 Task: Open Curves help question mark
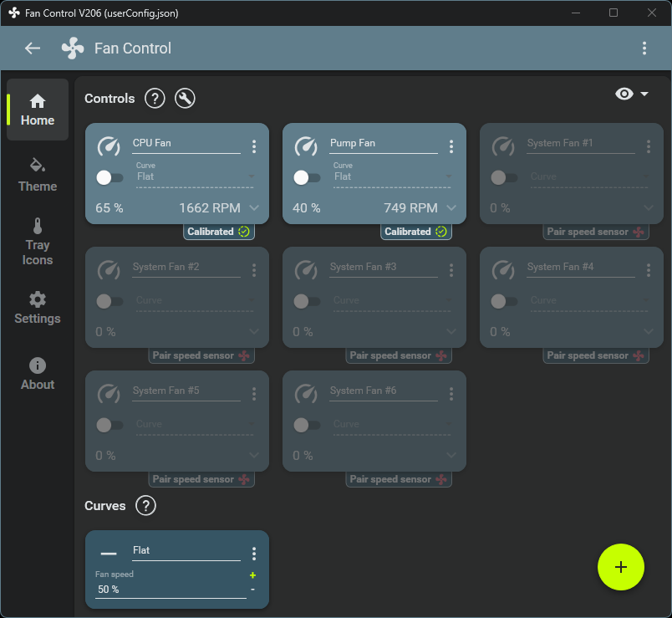pos(145,506)
